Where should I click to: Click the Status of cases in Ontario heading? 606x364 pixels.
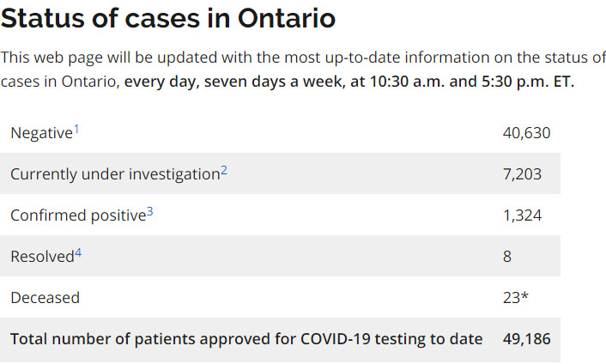168,19
